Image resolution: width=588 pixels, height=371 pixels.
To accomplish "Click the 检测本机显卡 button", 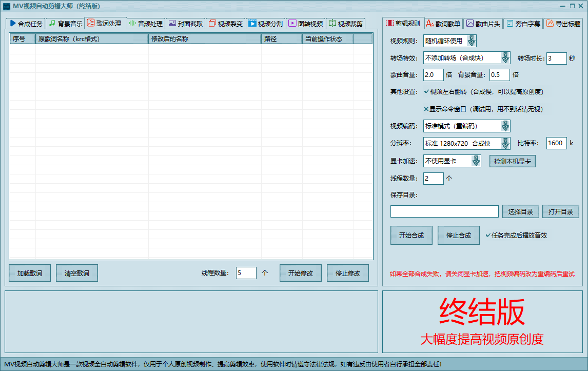I will (512, 161).
